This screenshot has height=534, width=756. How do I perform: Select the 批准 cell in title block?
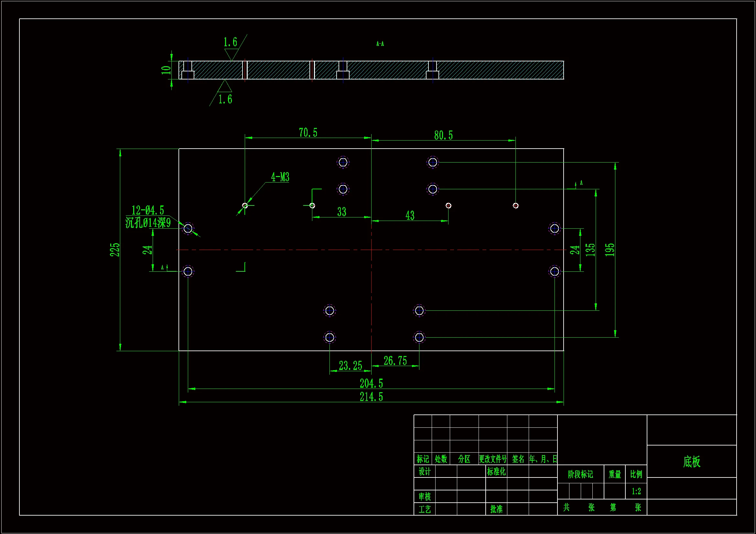496,509
